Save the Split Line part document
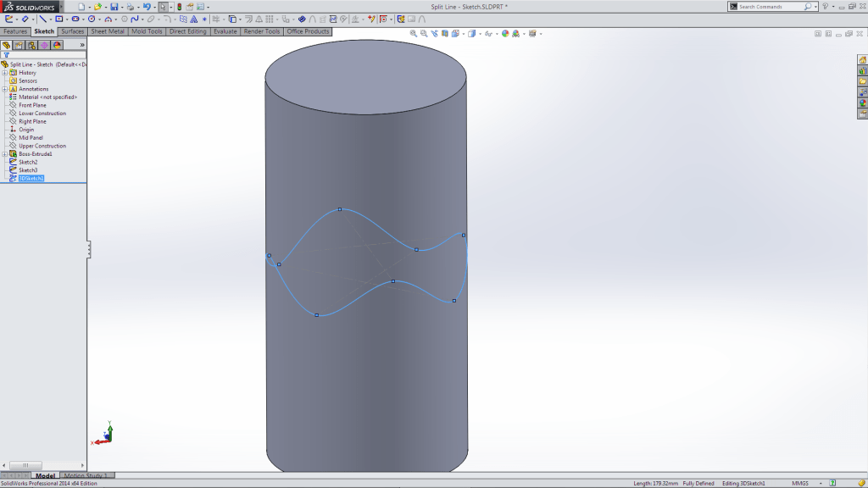868x488 pixels. 113,8
